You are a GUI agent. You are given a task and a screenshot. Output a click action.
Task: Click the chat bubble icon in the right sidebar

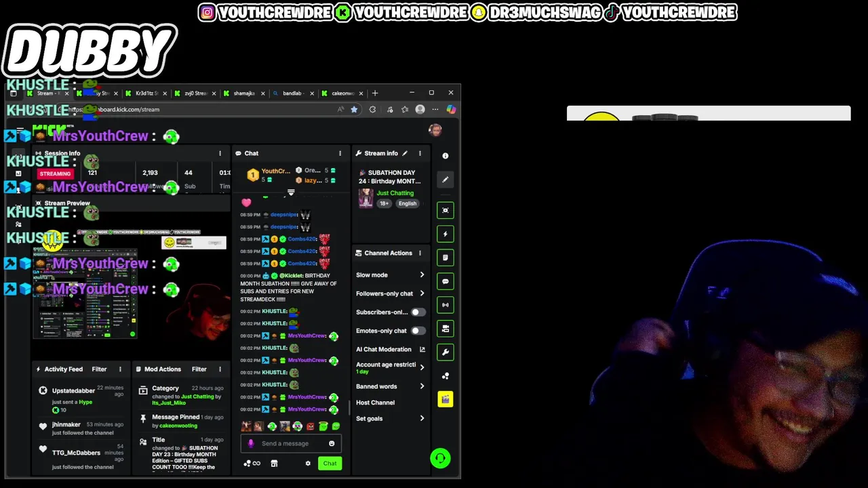tap(446, 281)
